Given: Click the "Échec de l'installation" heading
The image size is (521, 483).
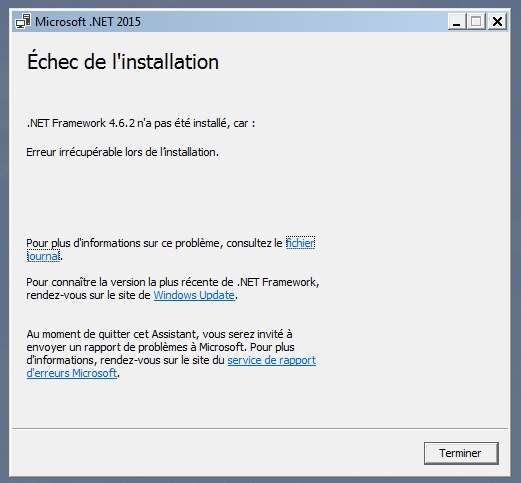Looking at the screenshot, I should [x=123, y=61].
